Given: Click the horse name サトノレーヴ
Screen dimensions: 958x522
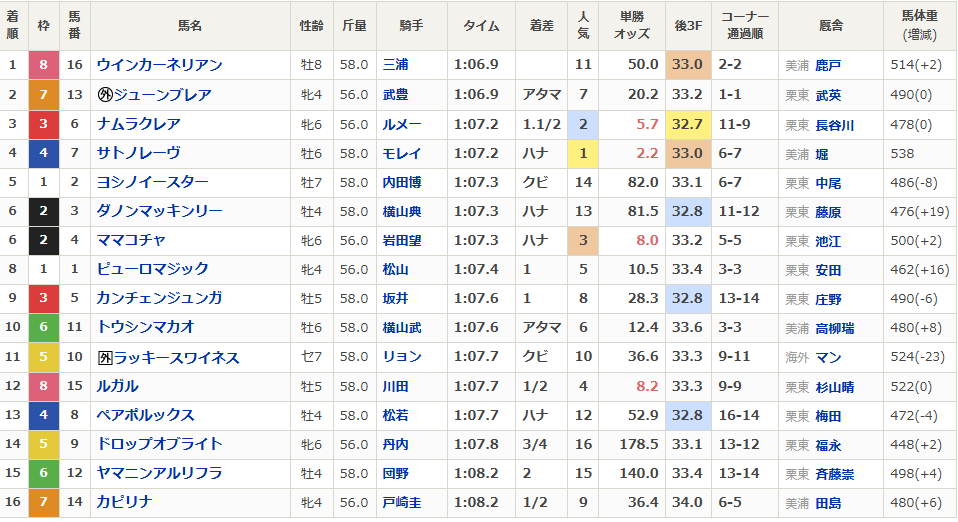Looking at the screenshot, I should 139,154.
